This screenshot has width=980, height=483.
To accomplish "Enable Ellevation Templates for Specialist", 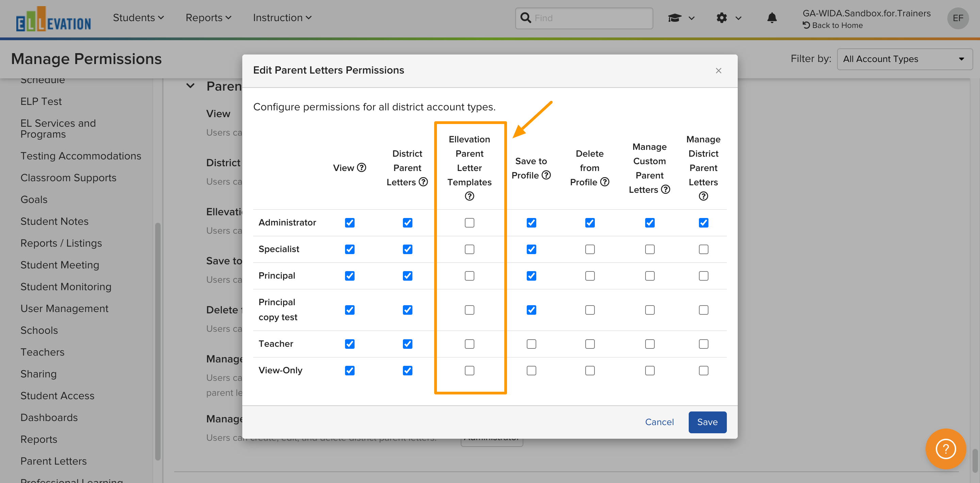I will point(470,249).
